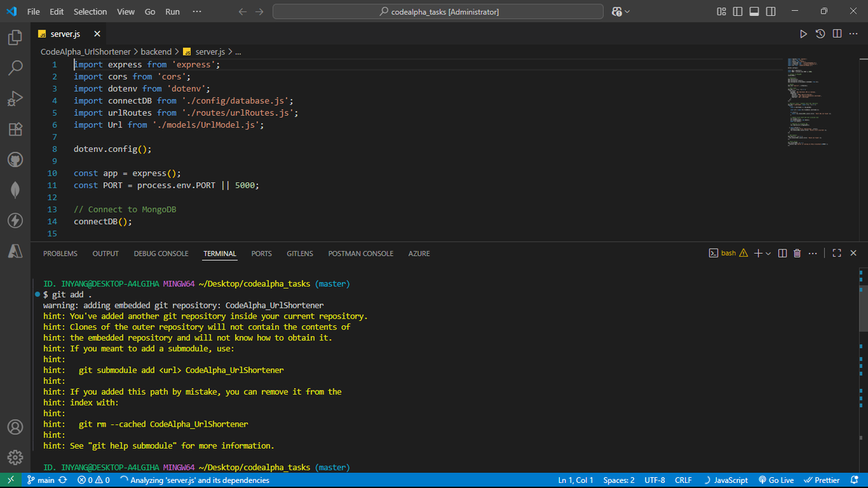
Task: Open the breadcrumb ellipsis after server.js
Action: [x=238, y=52]
